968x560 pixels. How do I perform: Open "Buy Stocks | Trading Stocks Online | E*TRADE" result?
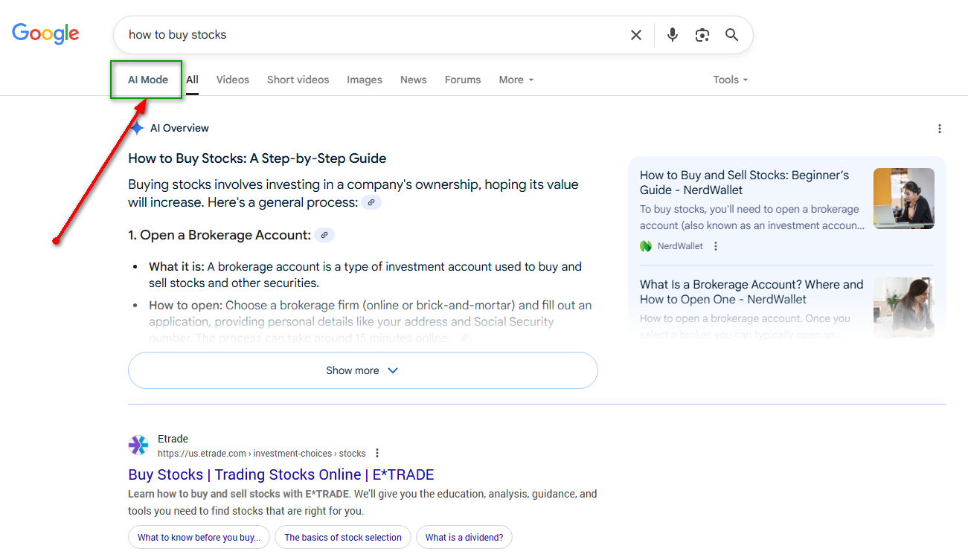pyautogui.click(x=281, y=474)
